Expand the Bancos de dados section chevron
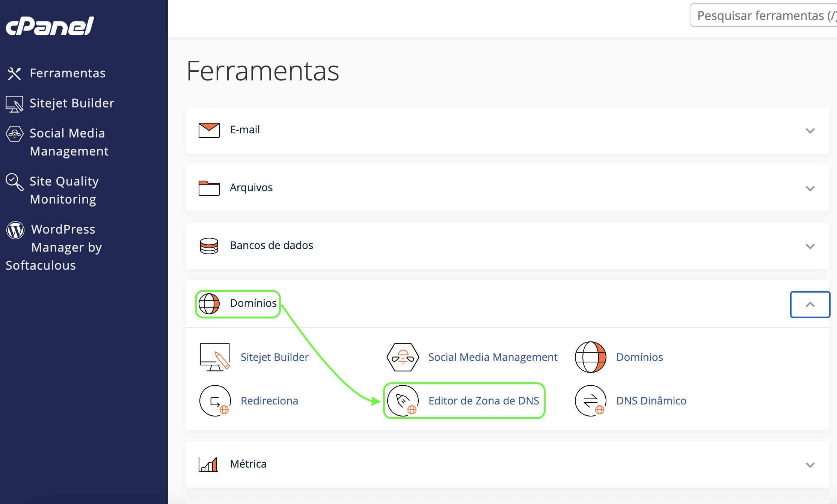The image size is (837, 504). pos(810,246)
